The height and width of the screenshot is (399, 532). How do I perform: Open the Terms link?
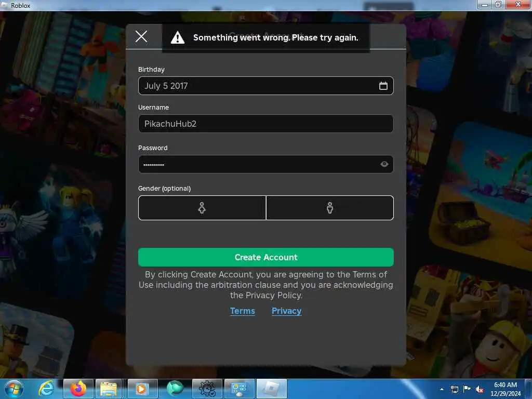[242, 311]
